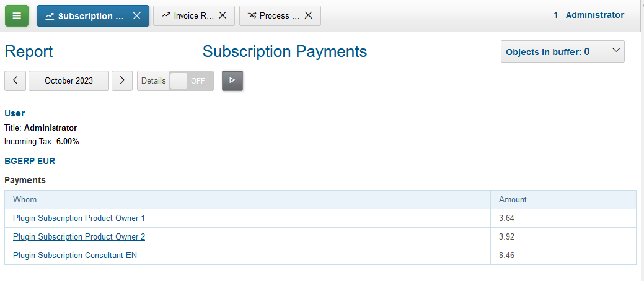
Task: Open the October 2023 month picker
Action: (x=69, y=81)
